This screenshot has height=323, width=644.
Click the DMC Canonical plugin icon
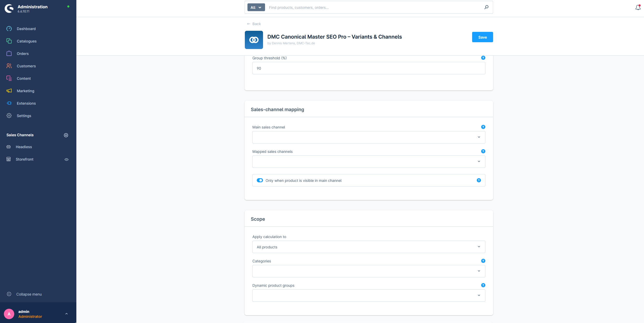pyautogui.click(x=254, y=40)
